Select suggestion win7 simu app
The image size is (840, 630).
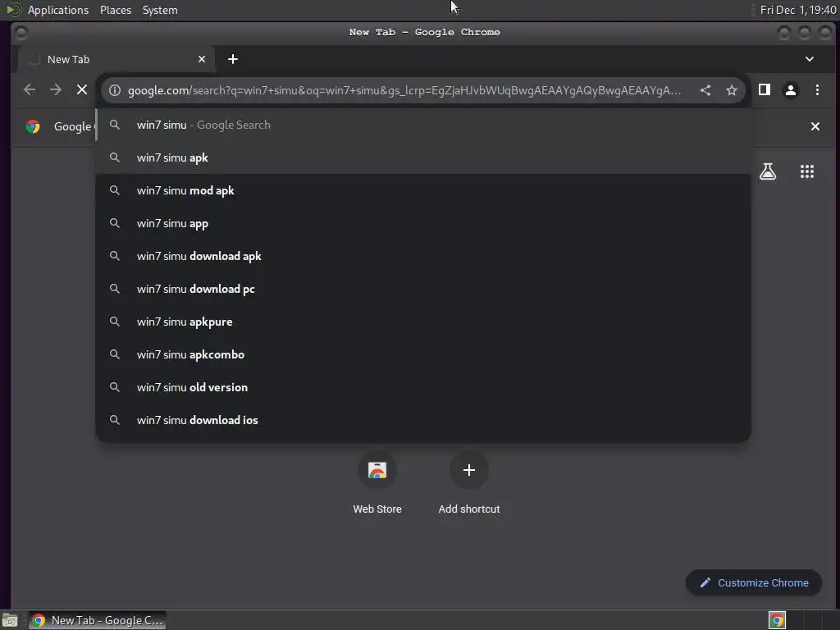423,223
